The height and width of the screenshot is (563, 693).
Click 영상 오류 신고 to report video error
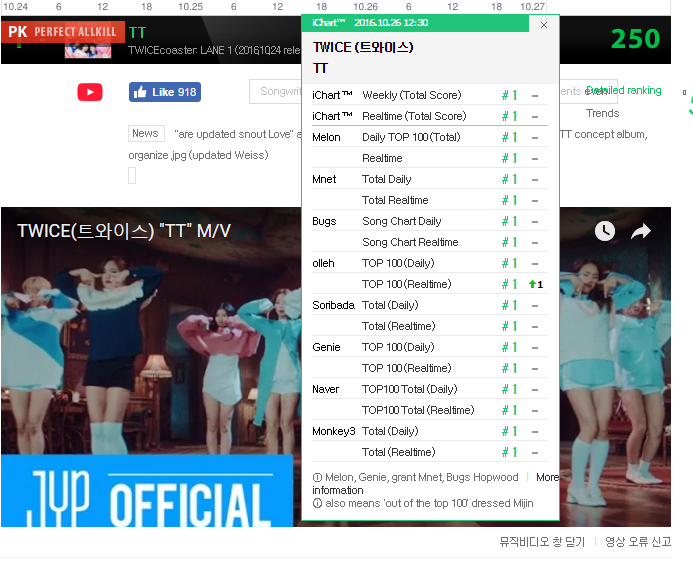click(x=638, y=542)
